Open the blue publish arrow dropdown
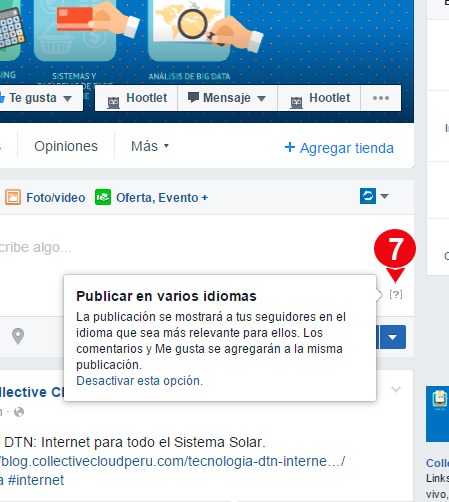 pos(393,337)
